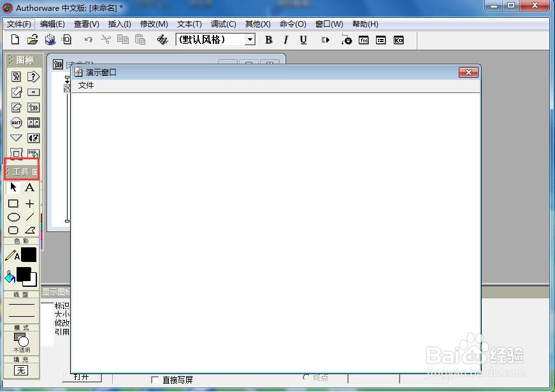Select the Framework icon in icon palette
Viewport: 555px width, 392px height.
[x=17, y=153]
